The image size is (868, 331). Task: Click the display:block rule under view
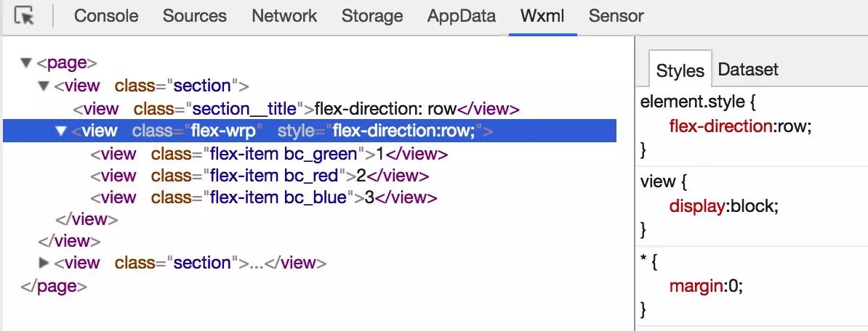pos(724,206)
